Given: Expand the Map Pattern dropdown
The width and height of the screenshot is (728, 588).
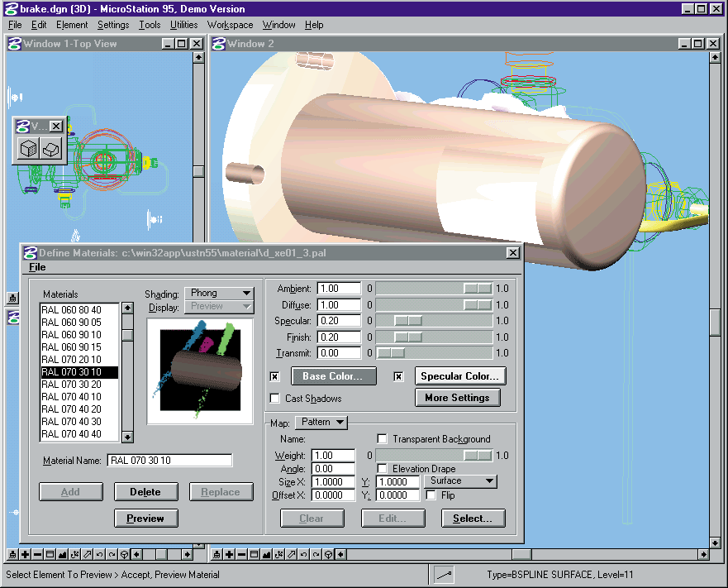Looking at the screenshot, I should point(321,423).
